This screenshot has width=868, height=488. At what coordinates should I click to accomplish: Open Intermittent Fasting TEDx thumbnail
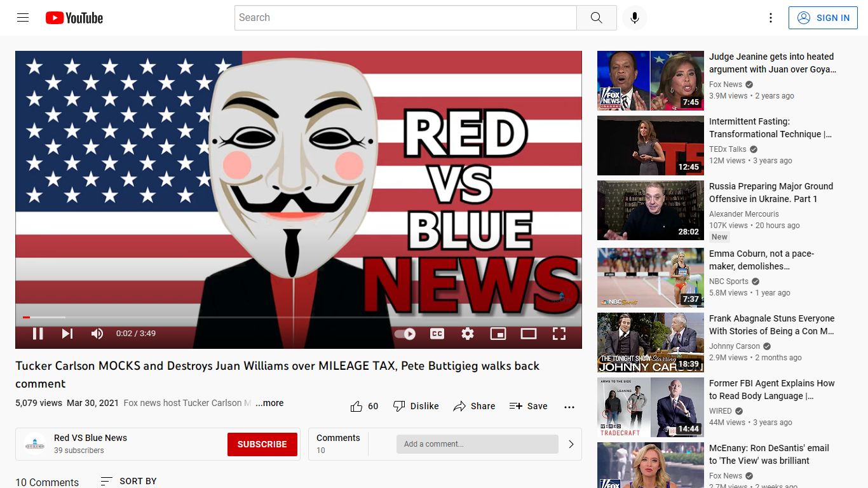coord(651,146)
